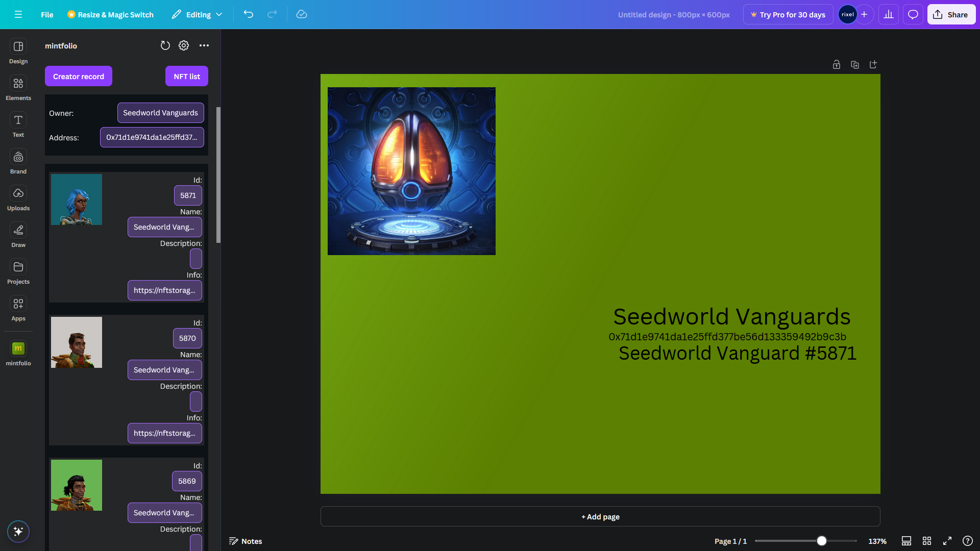The width and height of the screenshot is (980, 551).
Task: Click the zoom level slider handle
Action: (821, 541)
